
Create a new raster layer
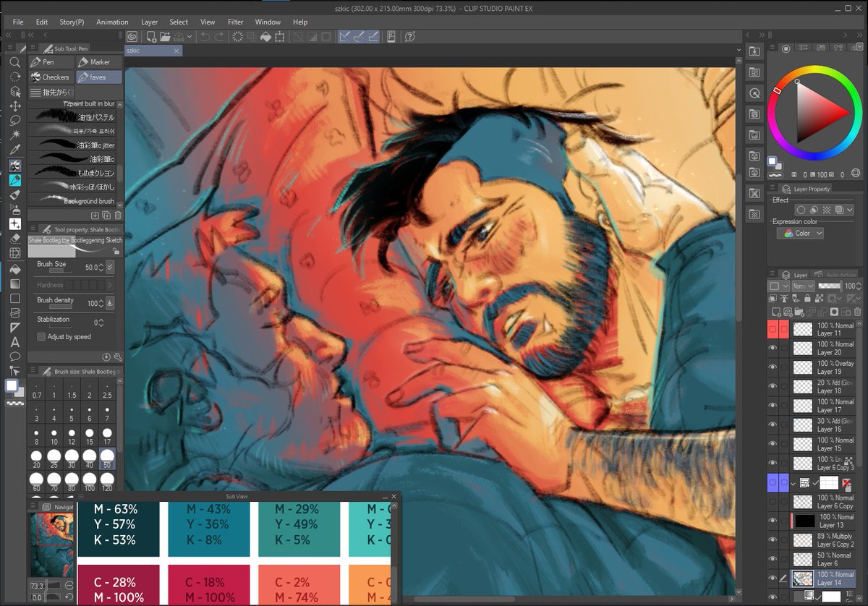point(775,312)
